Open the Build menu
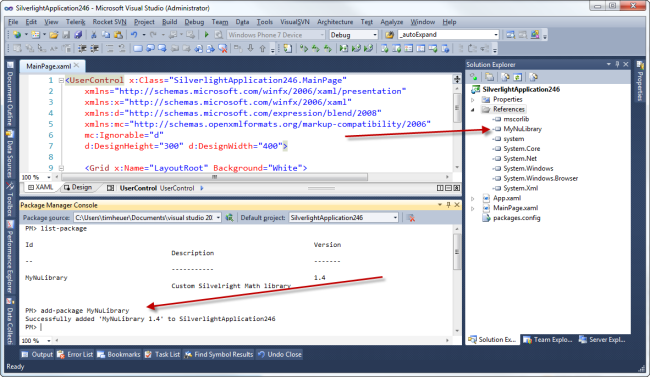The height and width of the screenshot is (377, 650). pos(170,22)
